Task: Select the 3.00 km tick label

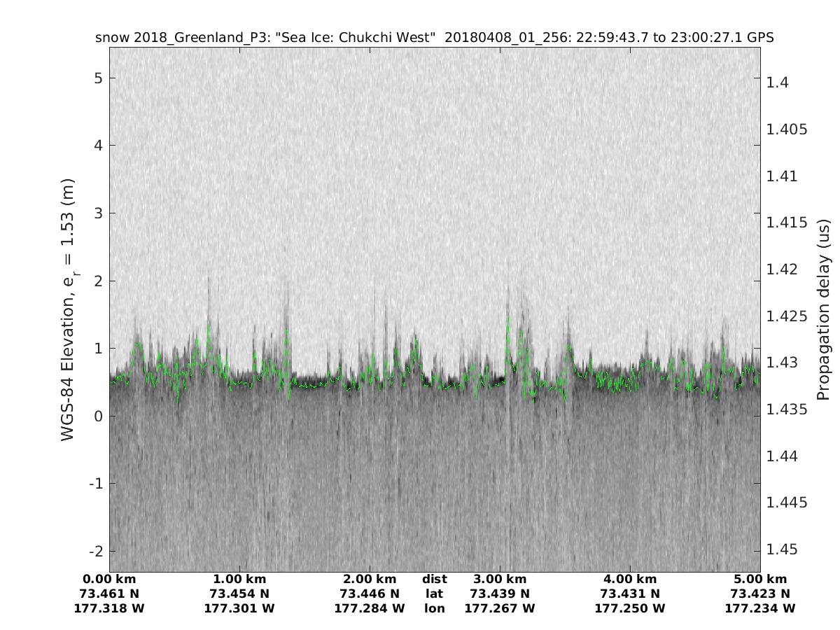Action: click(500, 579)
